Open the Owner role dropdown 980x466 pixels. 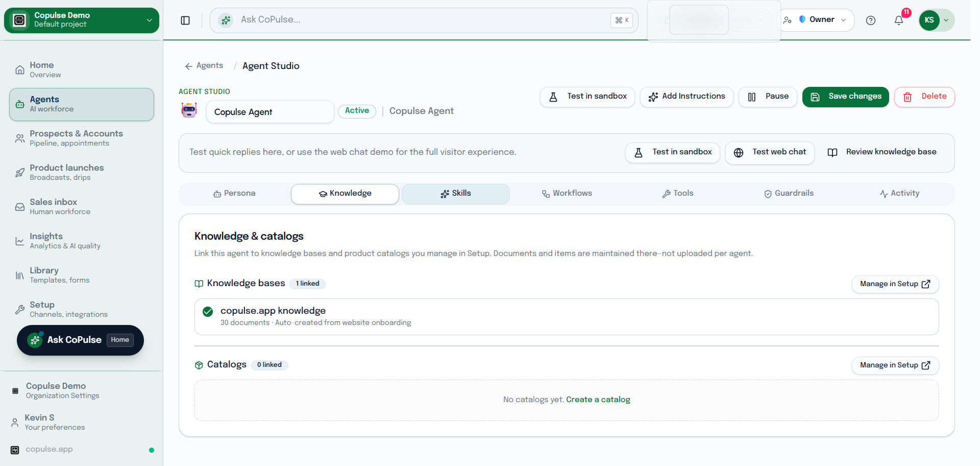(x=817, y=20)
